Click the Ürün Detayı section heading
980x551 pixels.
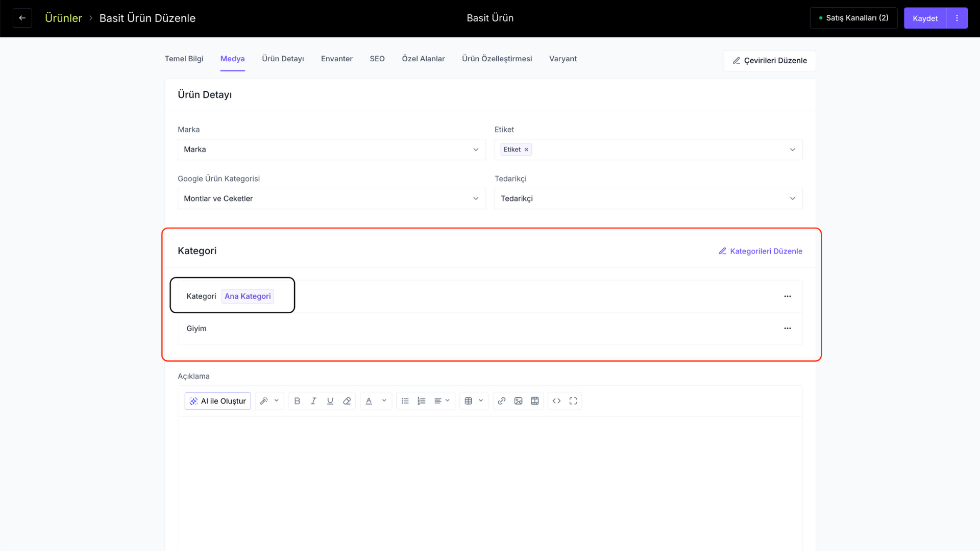coord(205,95)
